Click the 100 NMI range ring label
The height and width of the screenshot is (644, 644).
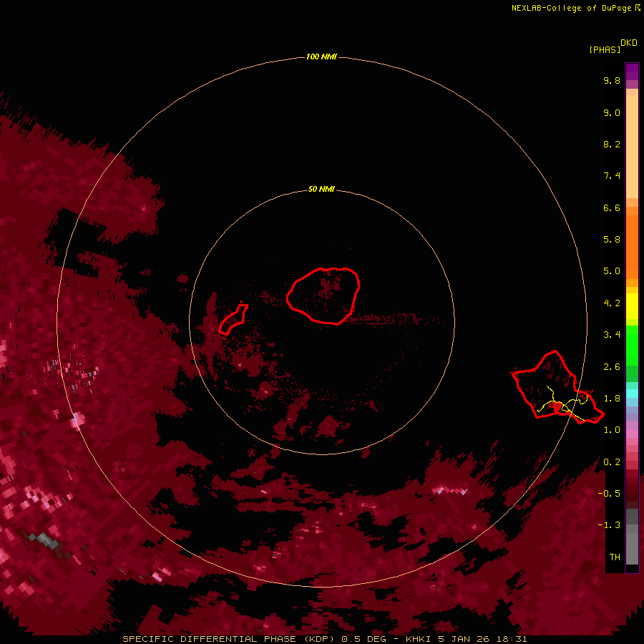point(321,57)
